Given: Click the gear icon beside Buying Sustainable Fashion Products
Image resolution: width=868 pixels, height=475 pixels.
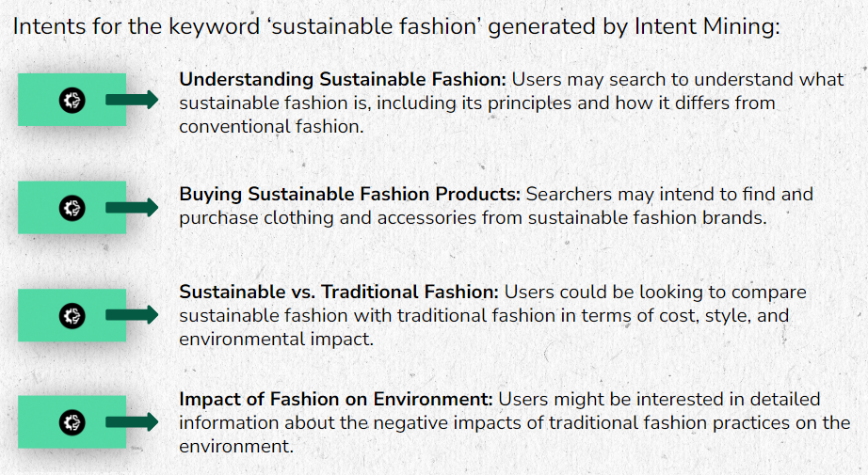Looking at the screenshot, I should coord(72,208).
